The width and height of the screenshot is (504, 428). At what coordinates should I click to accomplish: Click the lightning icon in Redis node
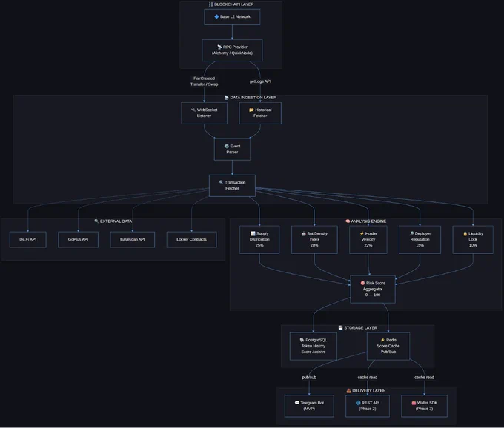(x=382, y=340)
